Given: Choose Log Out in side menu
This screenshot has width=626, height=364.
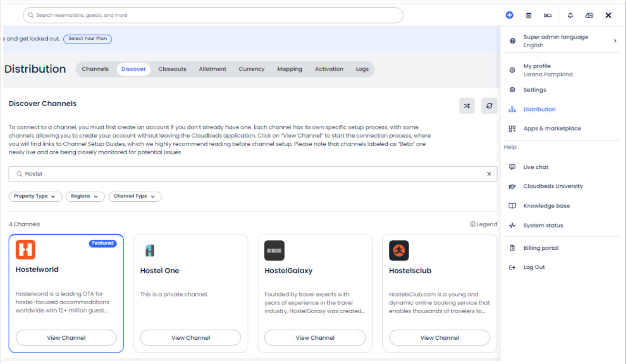Looking at the screenshot, I should [x=534, y=267].
